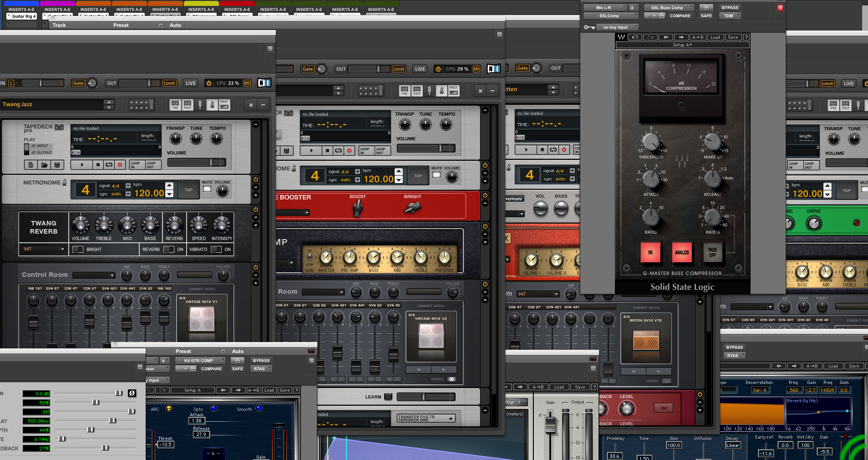Open TRANSFER FILE TO TAPEDECK ONE menu
The image size is (868, 460).
[x=426, y=418]
